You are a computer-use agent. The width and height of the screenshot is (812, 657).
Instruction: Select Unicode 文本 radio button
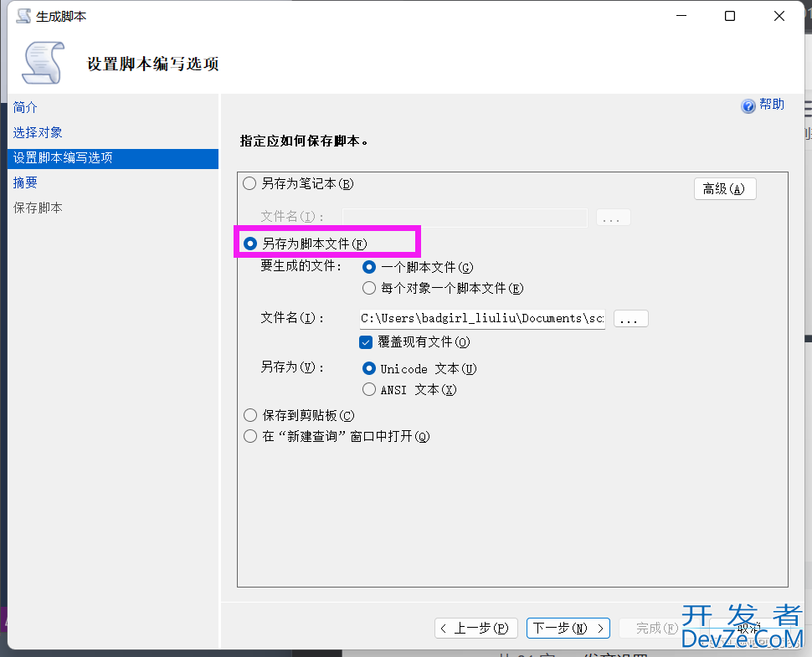368,368
